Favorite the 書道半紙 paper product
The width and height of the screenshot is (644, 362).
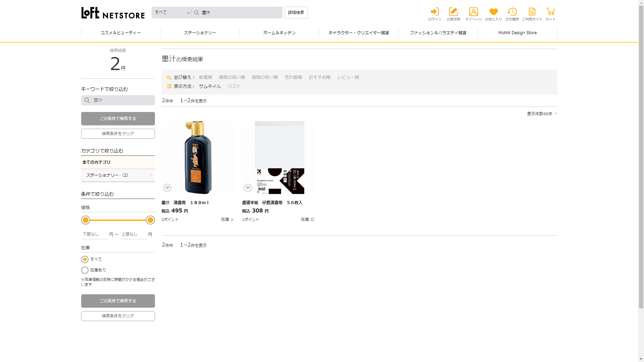click(248, 188)
